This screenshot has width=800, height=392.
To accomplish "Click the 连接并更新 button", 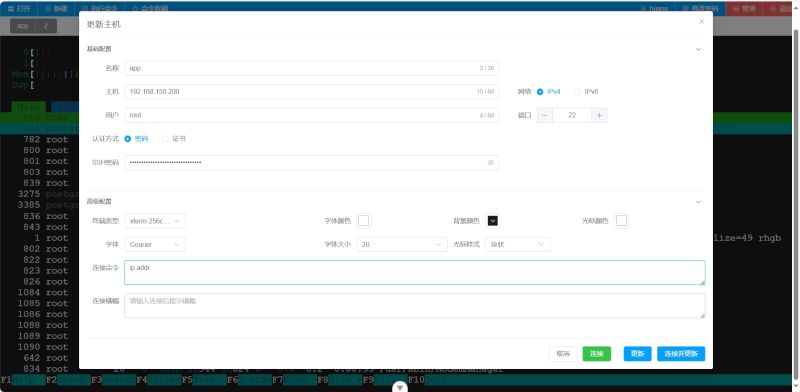I will pos(681,354).
